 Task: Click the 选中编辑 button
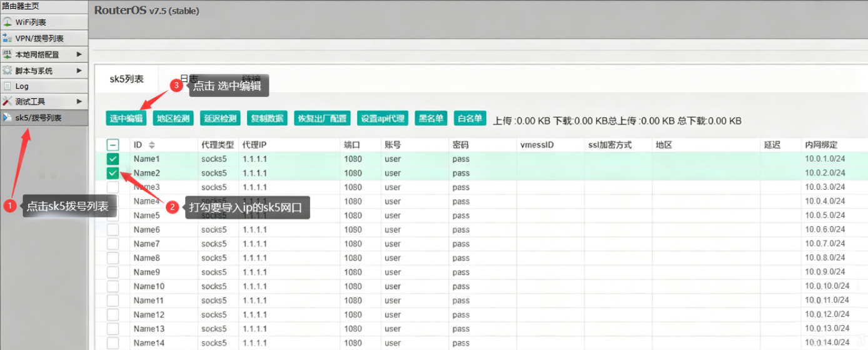coord(127,118)
